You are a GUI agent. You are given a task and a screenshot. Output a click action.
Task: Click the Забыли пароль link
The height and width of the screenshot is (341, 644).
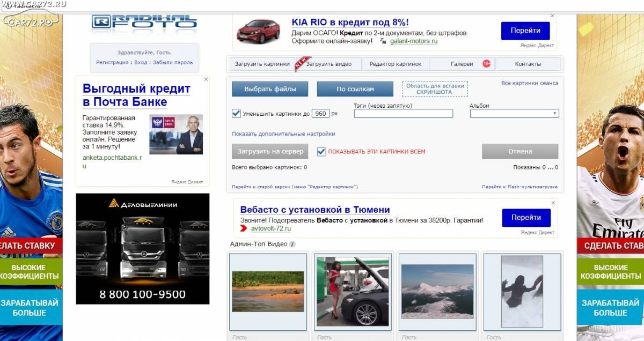pos(173,62)
